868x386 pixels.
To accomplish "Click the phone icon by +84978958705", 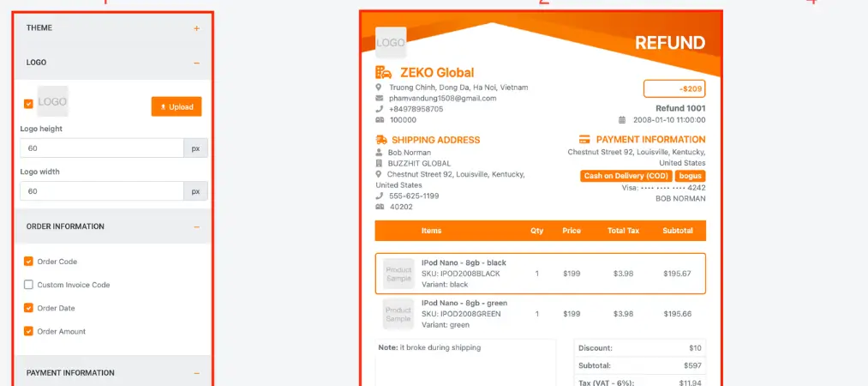I will (380, 109).
